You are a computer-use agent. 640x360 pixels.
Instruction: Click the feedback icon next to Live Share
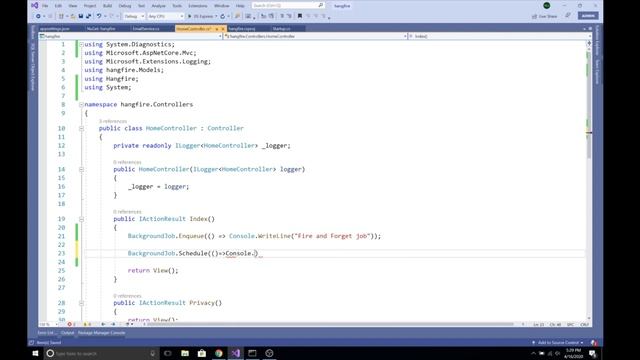tap(568, 16)
